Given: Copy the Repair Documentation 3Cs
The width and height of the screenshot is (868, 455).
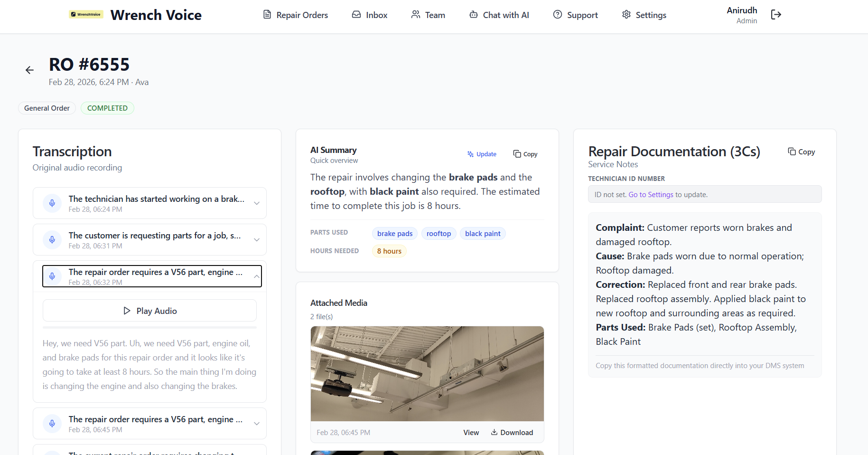Looking at the screenshot, I should 802,152.
